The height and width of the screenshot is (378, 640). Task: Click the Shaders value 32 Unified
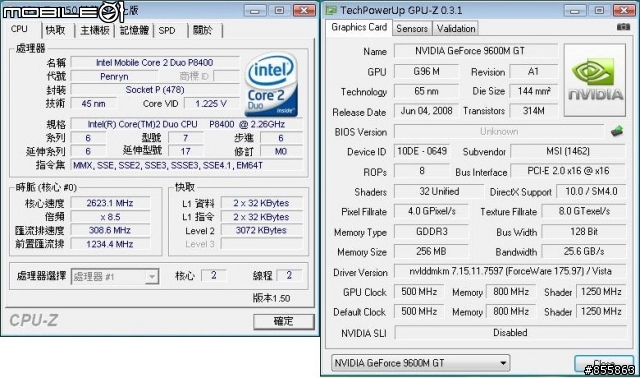[x=439, y=191]
